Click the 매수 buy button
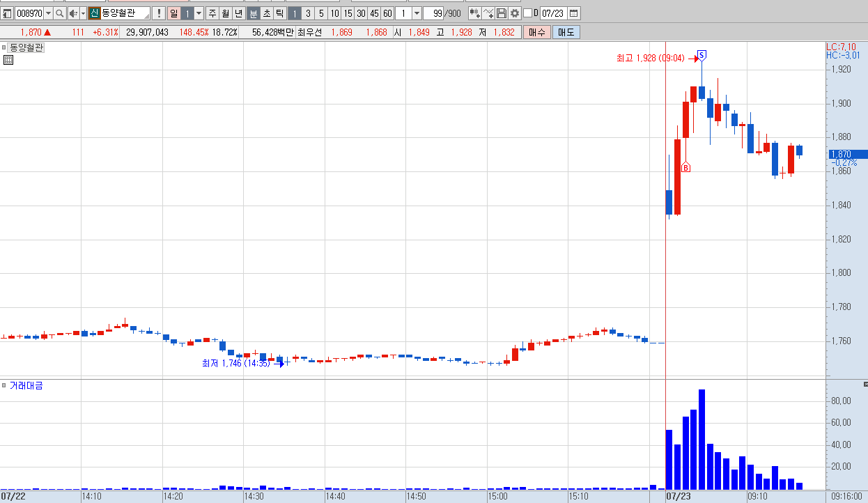Image resolution: width=868 pixels, height=503 pixels. pyautogui.click(x=537, y=32)
